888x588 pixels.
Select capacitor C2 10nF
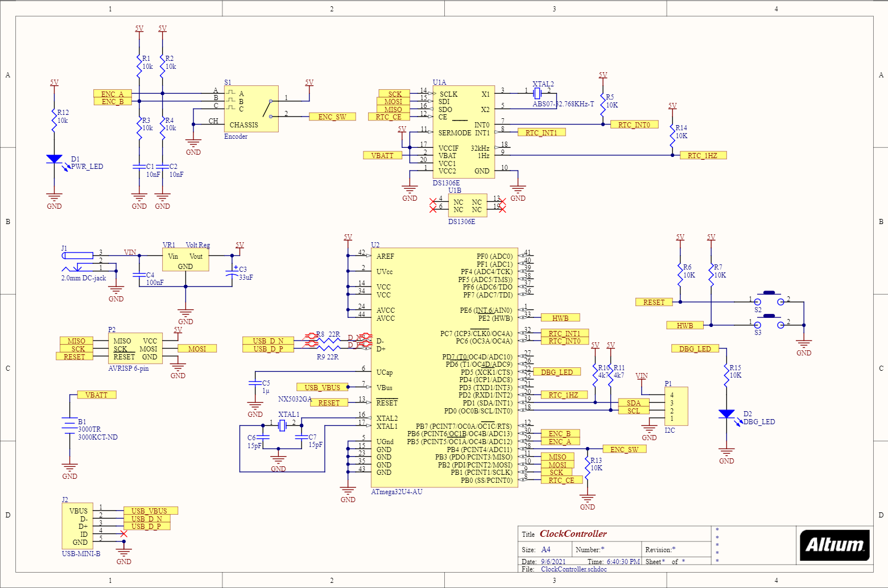pyautogui.click(x=162, y=167)
